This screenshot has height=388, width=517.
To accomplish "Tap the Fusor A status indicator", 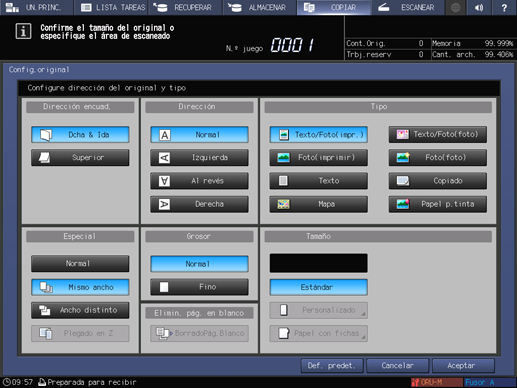I will point(489,382).
